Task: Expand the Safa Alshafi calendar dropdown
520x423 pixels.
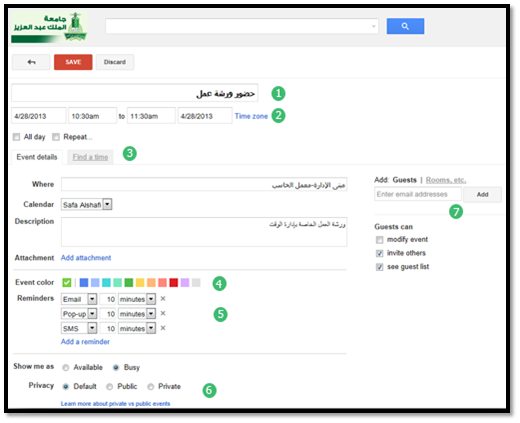Action: (x=107, y=204)
